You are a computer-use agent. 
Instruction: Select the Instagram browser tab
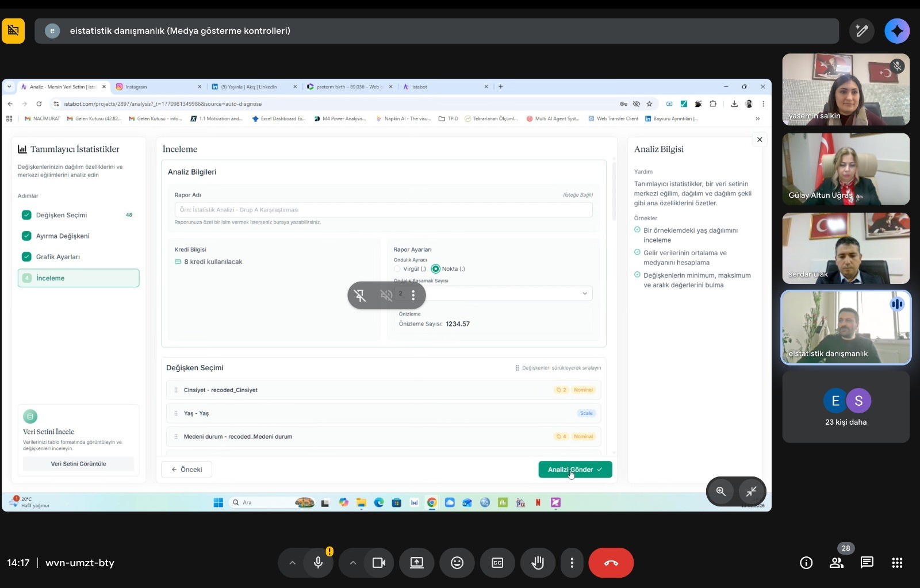coord(155,87)
